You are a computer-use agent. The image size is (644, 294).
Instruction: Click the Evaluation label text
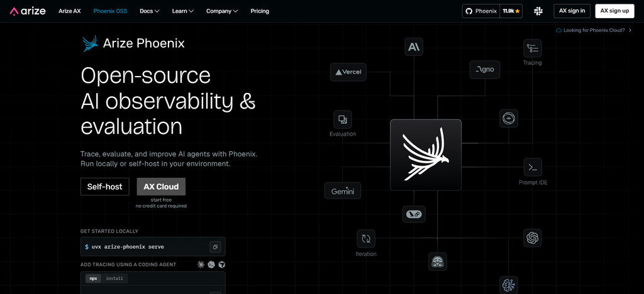click(x=343, y=134)
